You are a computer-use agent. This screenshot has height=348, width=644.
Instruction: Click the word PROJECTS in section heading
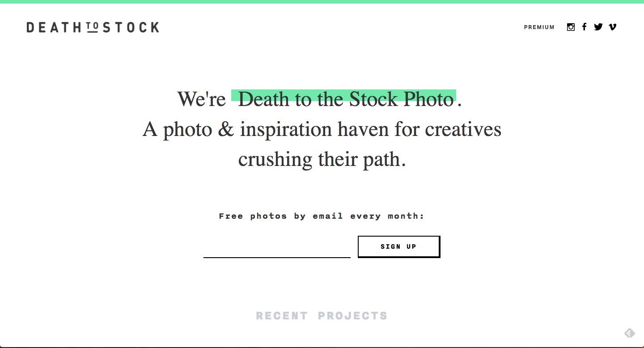(353, 316)
